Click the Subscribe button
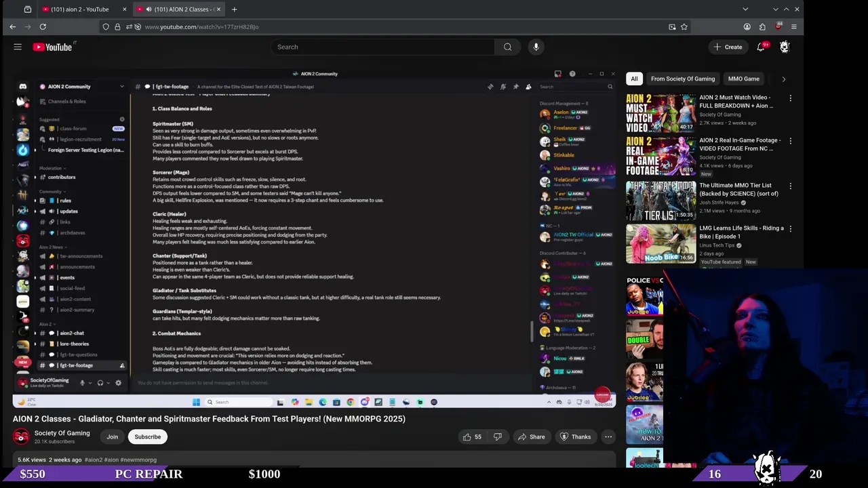 click(x=148, y=436)
